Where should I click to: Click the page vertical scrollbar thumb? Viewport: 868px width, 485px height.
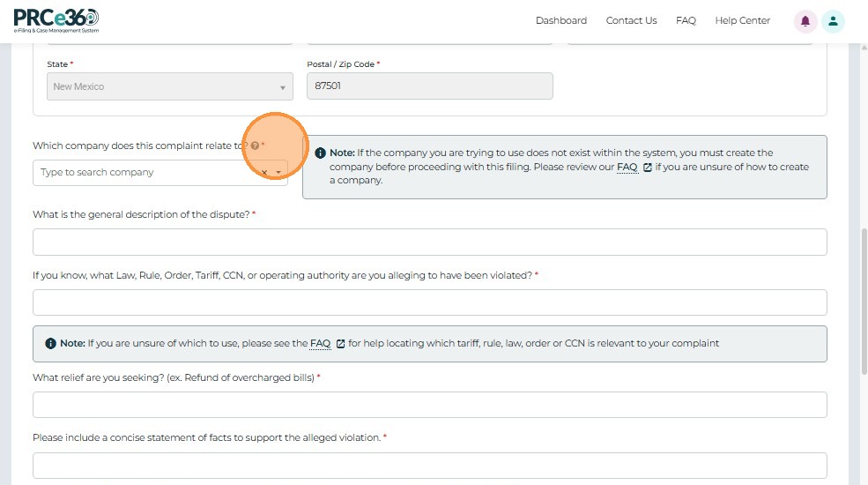point(864,302)
